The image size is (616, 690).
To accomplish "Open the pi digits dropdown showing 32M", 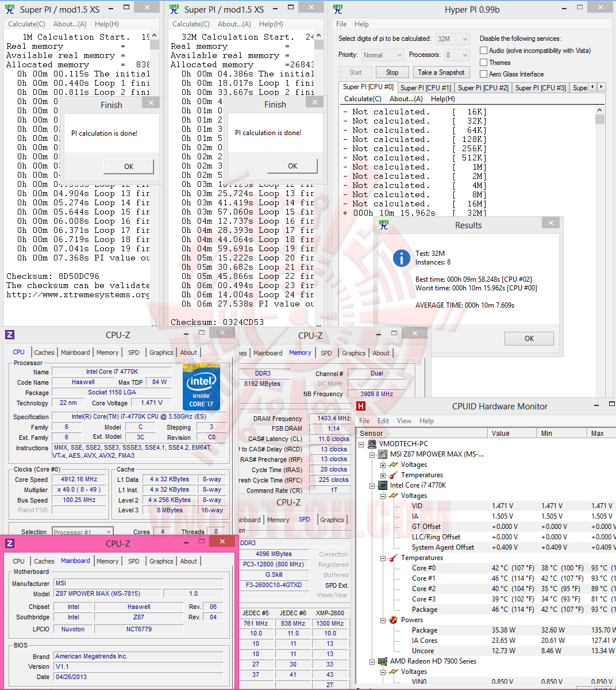I will (x=453, y=39).
